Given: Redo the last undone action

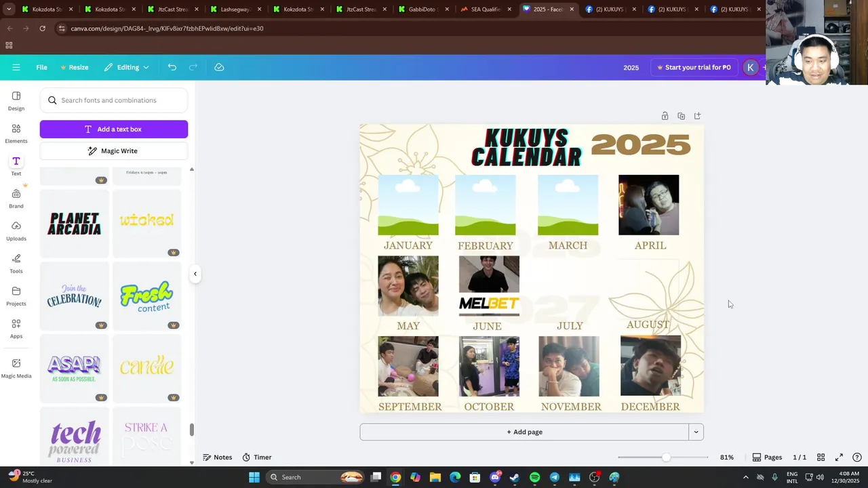Looking at the screenshot, I should pos(193,67).
